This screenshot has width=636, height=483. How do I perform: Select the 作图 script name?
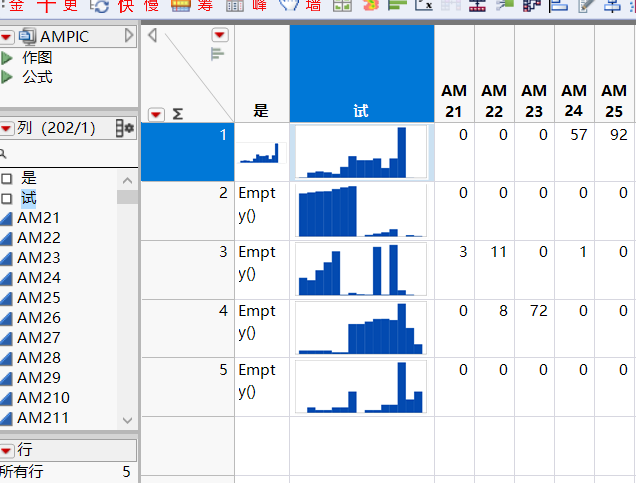(37, 58)
